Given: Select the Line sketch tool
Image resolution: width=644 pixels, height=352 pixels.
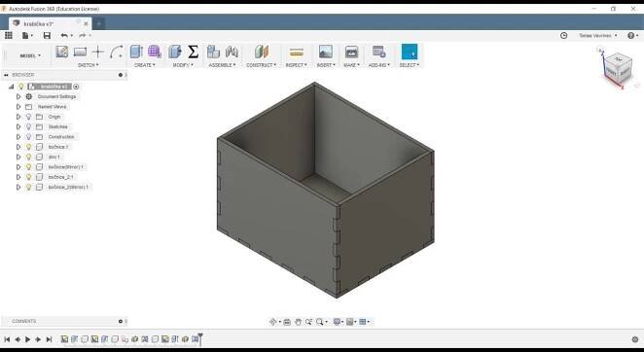Looking at the screenshot, I should pyautogui.click(x=97, y=52).
